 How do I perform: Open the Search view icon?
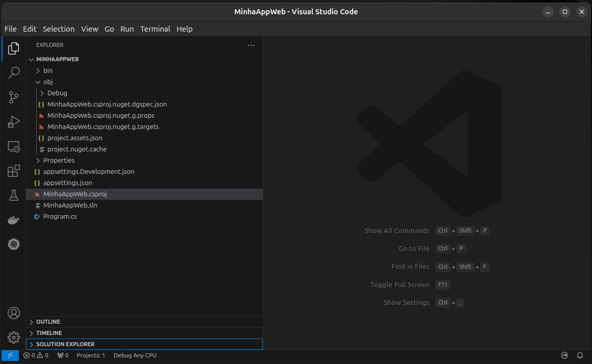point(14,72)
